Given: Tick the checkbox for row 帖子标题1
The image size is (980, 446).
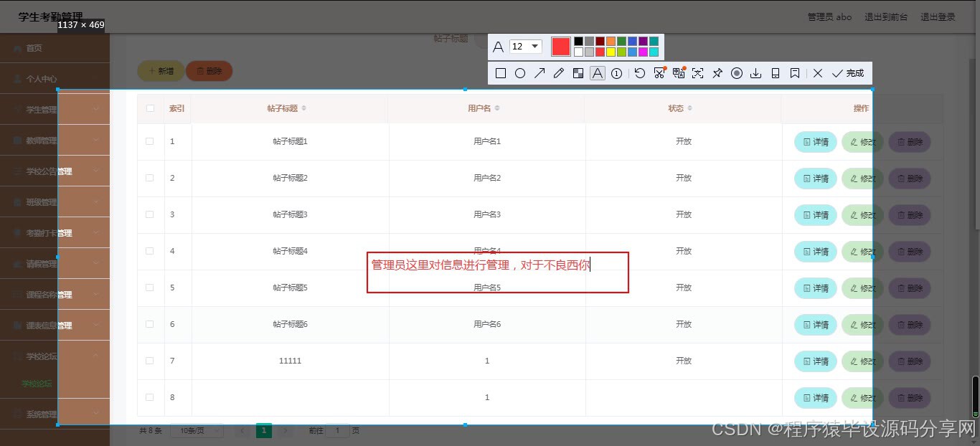Looking at the screenshot, I should pos(150,141).
